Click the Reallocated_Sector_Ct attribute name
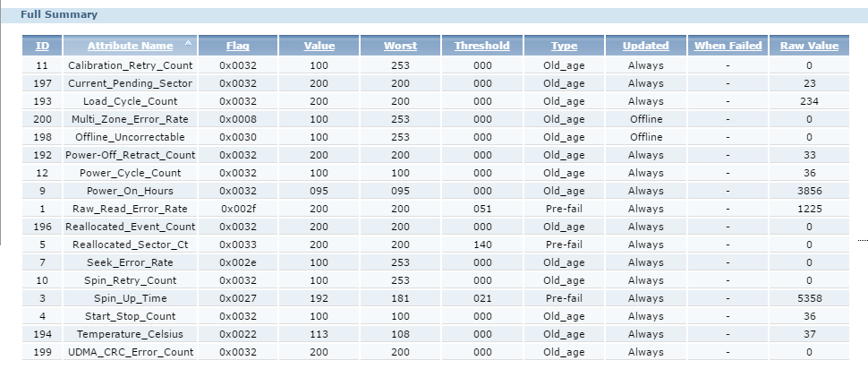The image size is (868, 369). (x=131, y=245)
